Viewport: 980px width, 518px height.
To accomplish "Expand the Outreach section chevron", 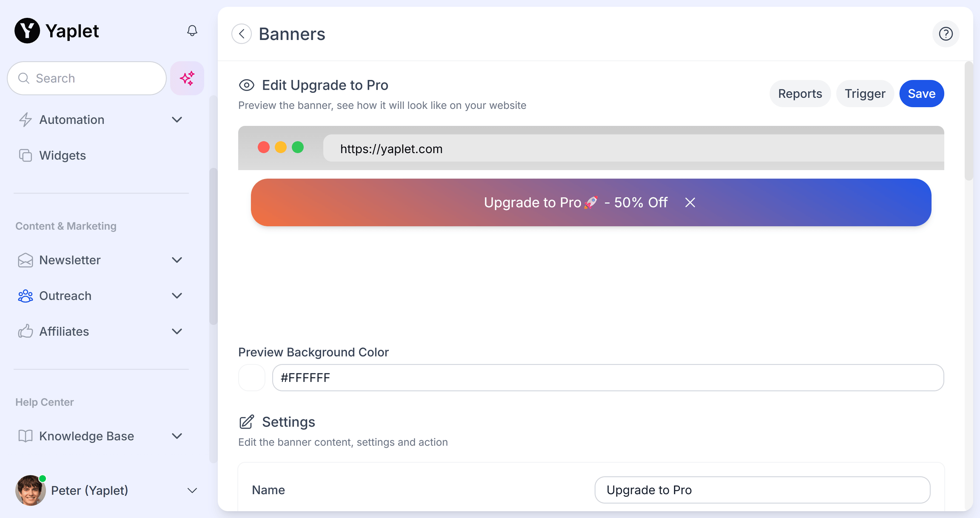I will tap(177, 296).
